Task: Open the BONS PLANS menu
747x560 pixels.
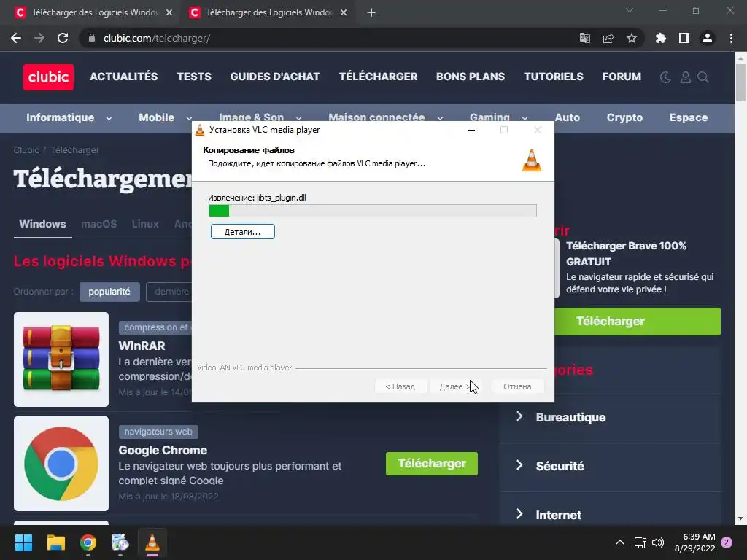Action: pyautogui.click(x=471, y=77)
